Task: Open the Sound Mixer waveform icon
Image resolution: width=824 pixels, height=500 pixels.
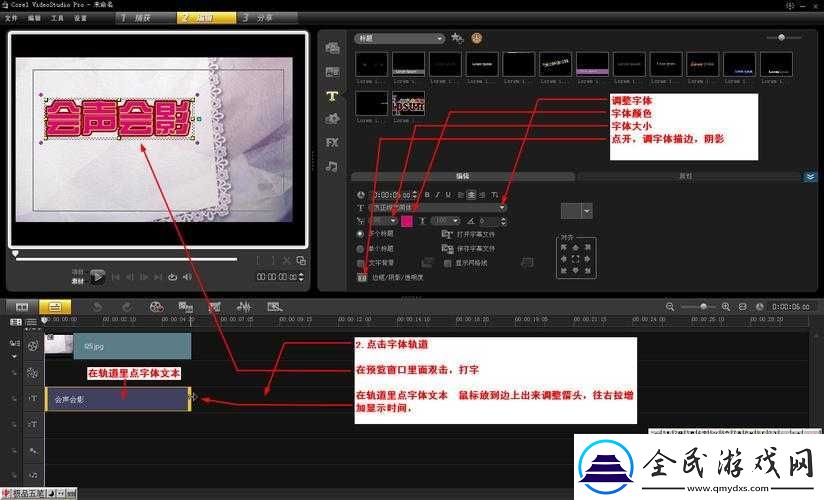Action: pyautogui.click(x=244, y=307)
